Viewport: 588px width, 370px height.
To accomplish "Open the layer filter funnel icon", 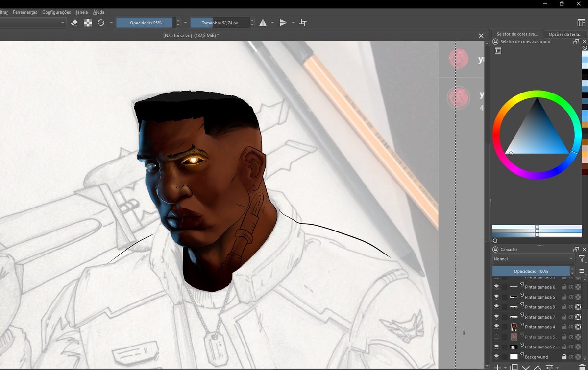I will click(x=582, y=259).
